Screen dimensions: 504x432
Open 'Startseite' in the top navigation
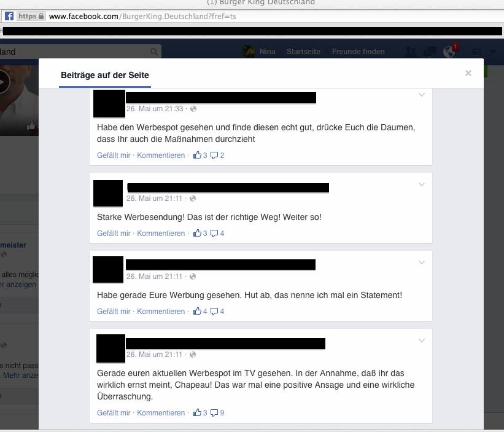(303, 52)
